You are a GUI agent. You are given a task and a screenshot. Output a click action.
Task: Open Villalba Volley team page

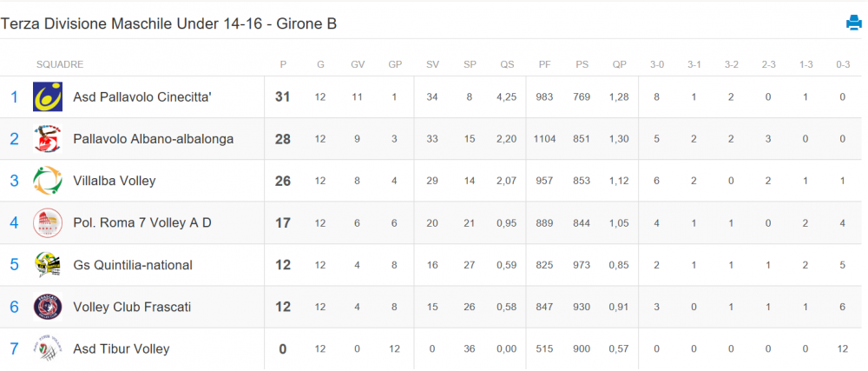(115, 181)
